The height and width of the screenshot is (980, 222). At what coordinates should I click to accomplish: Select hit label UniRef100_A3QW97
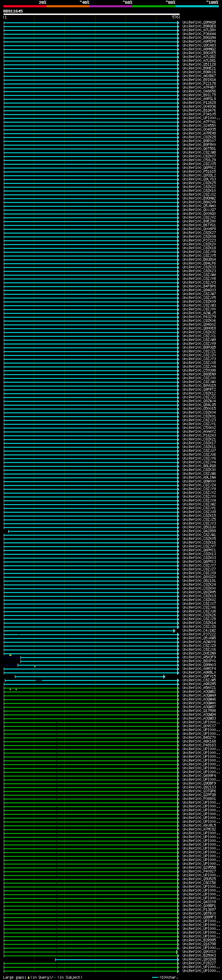(x=199, y=707)
